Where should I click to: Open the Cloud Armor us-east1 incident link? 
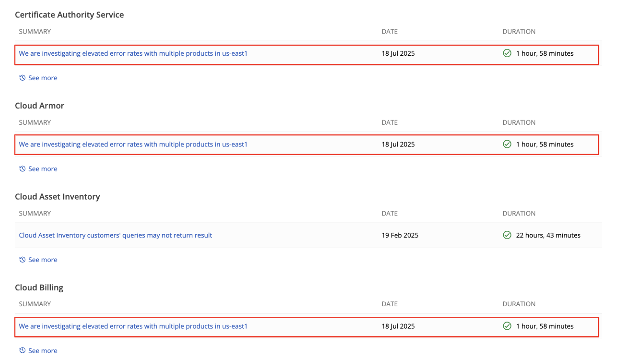(133, 144)
